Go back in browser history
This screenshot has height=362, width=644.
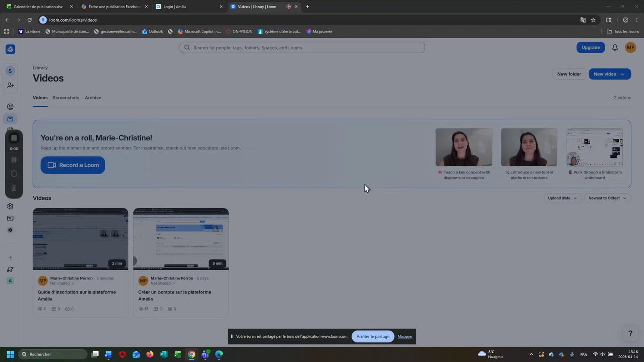(7, 20)
